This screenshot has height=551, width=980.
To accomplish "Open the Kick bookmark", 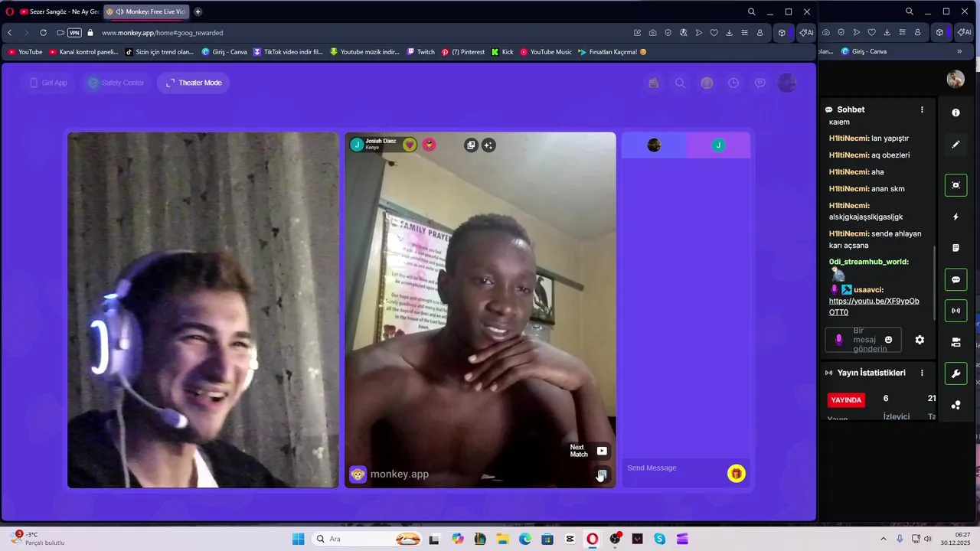I will pyautogui.click(x=503, y=52).
